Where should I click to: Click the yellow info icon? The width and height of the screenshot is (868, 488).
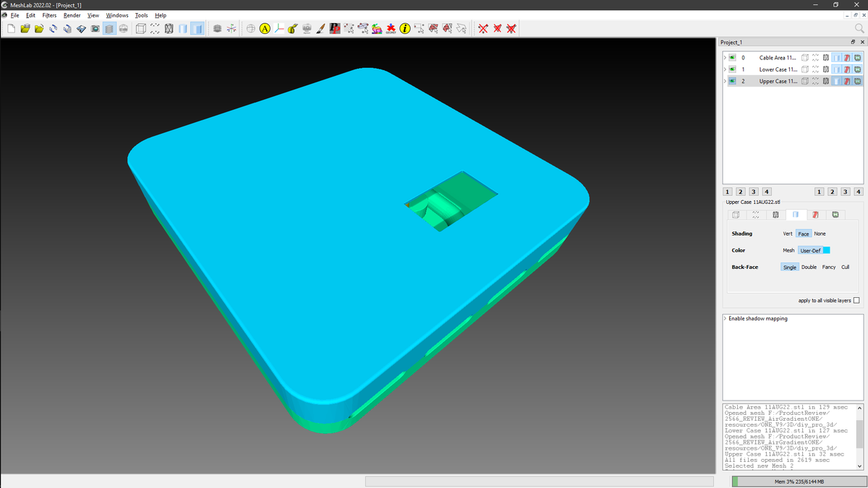[x=404, y=29]
